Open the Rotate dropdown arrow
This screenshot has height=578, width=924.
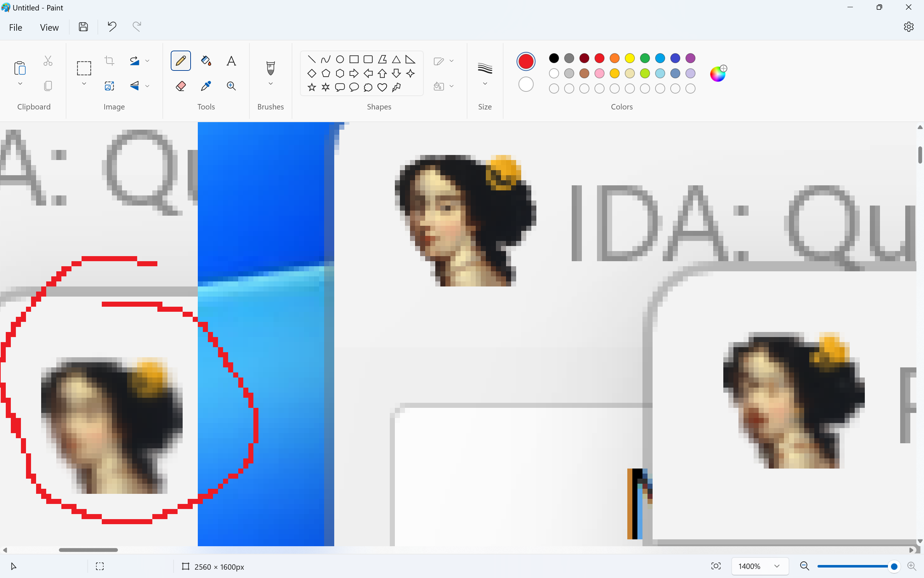tap(147, 61)
